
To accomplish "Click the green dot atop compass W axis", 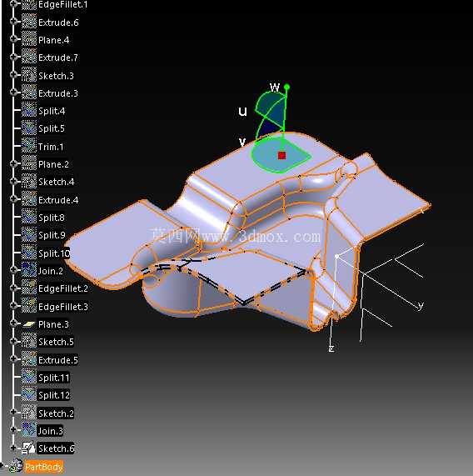I will tap(286, 88).
